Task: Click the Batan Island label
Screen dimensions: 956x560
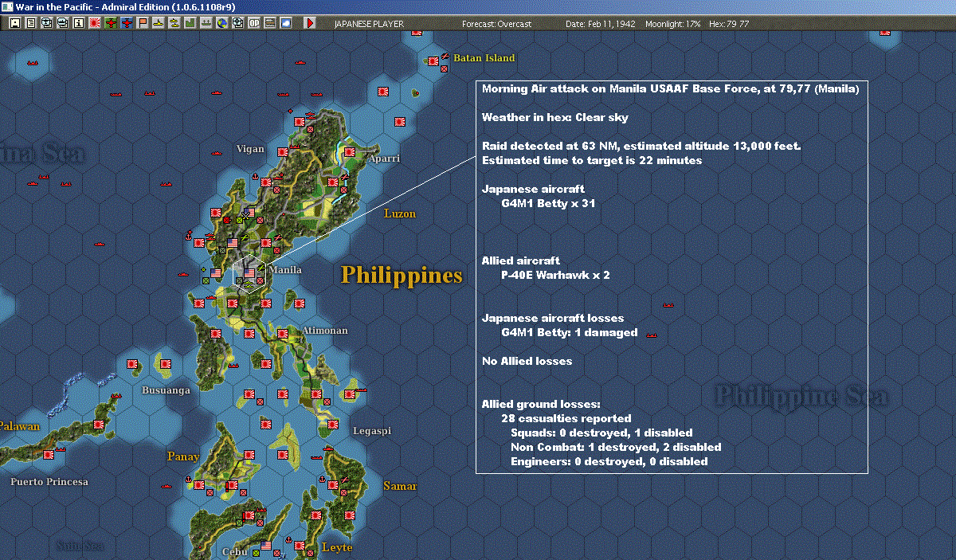Action: coord(484,58)
